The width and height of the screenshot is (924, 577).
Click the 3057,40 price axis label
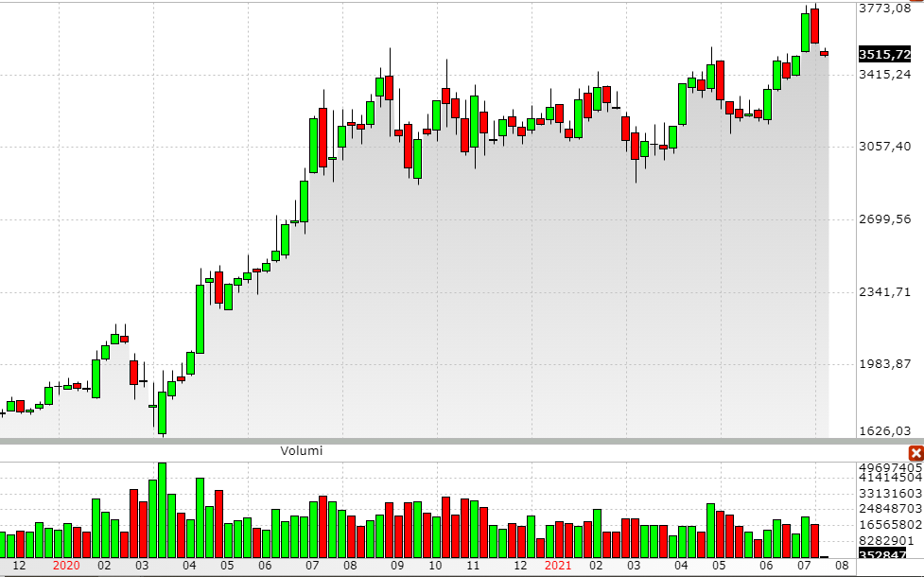coord(884,147)
